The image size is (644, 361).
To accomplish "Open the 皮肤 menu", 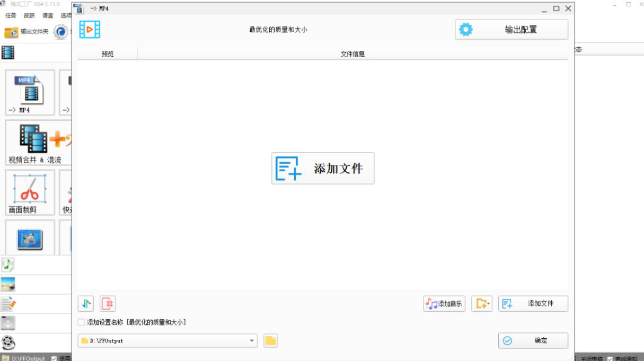I will pyautogui.click(x=29, y=15).
